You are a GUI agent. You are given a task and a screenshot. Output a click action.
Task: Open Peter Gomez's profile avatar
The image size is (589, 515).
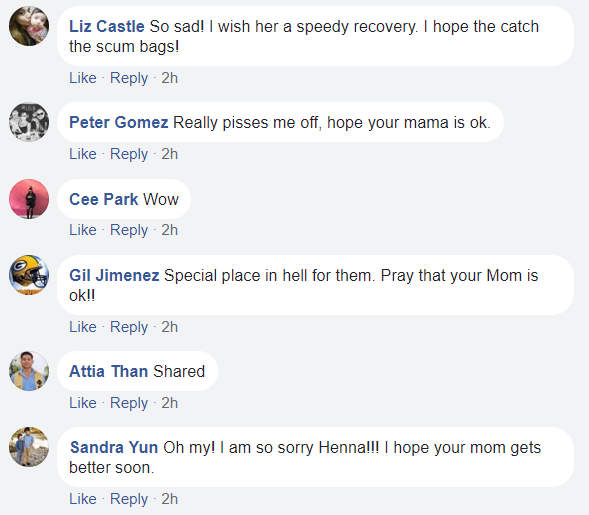click(29, 122)
